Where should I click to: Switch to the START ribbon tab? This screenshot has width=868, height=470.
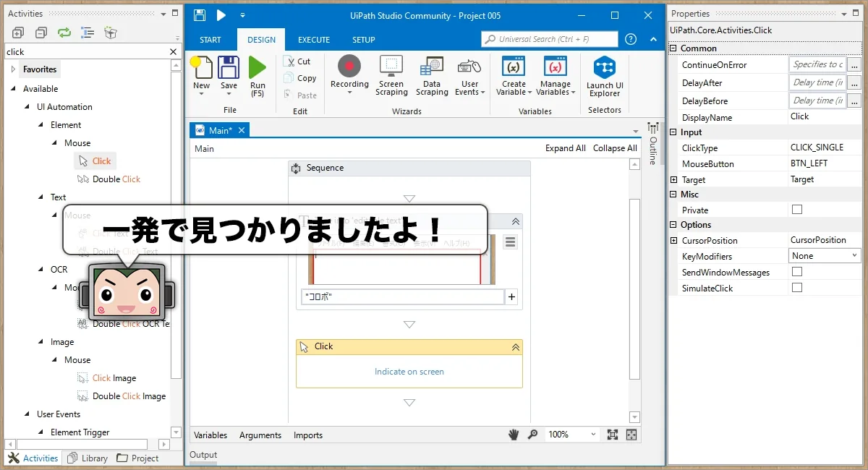[x=210, y=40]
